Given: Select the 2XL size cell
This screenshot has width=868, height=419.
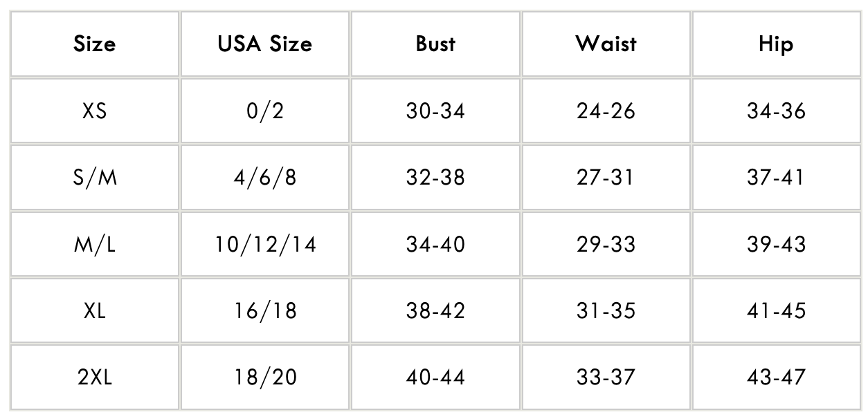Looking at the screenshot, I should click(94, 377).
